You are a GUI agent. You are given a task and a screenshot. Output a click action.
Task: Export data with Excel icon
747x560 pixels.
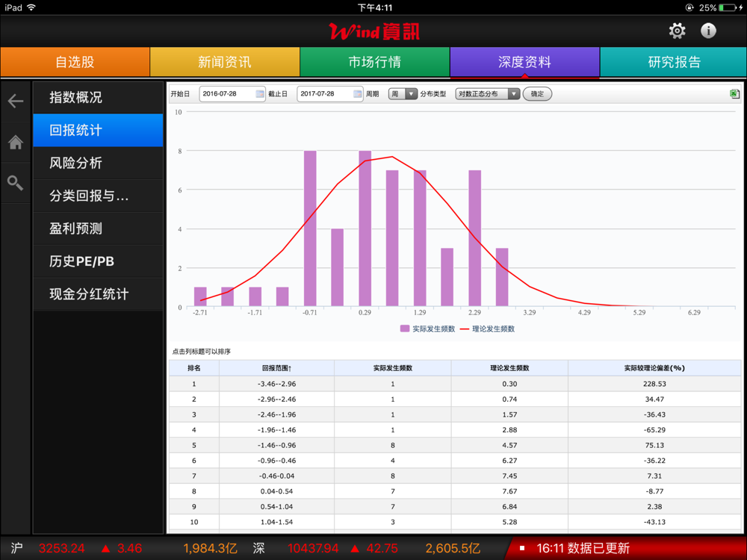tap(735, 94)
